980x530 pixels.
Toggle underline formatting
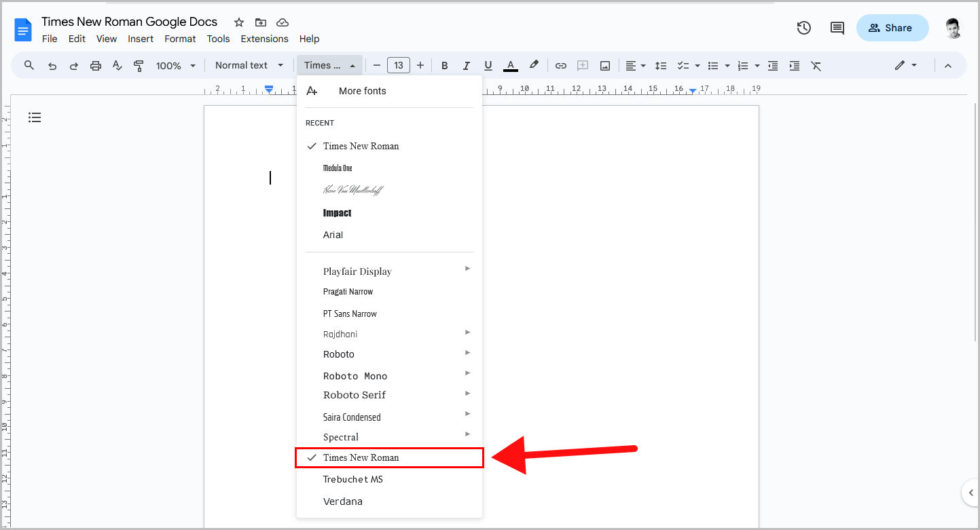[488, 65]
